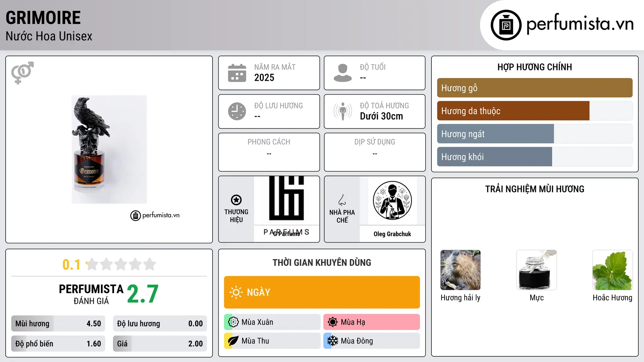
Task: Click the Hoắc Hương caption
Action: pyautogui.click(x=613, y=298)
